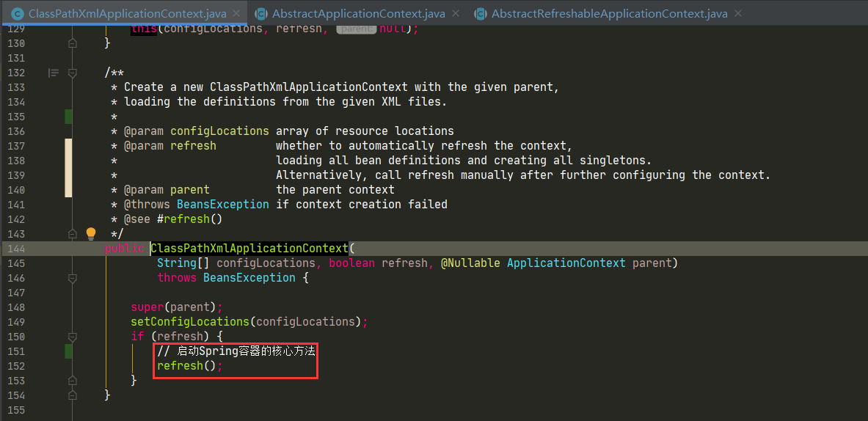Switch to the AbstractApplicationContext.java tab

358,13
